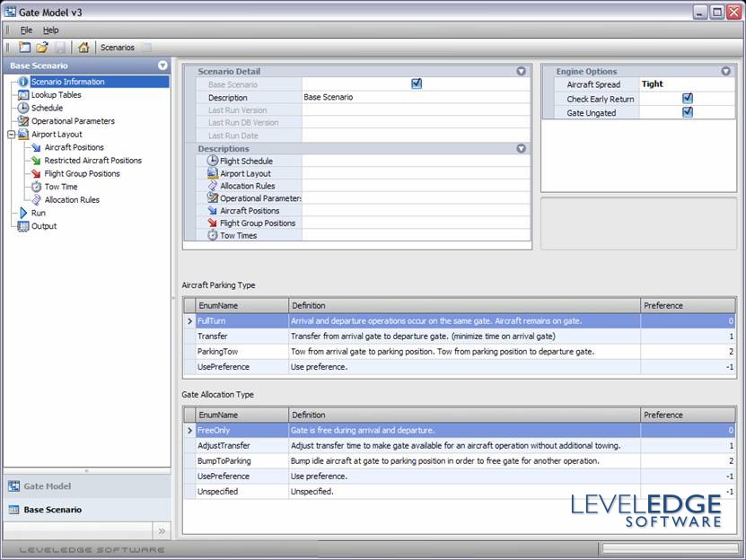Click the Output grid icon in tree
Viewport: 746px width, 560px height.
pyautogui.click(x=23, y=226)
